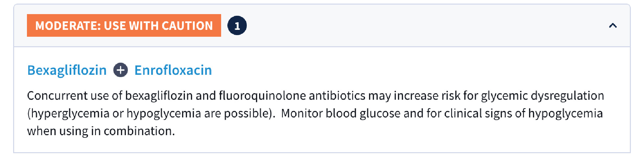The image size is (644, 164).
Task: Click the plus icon between drug names
Action: [x=121, y=70]
